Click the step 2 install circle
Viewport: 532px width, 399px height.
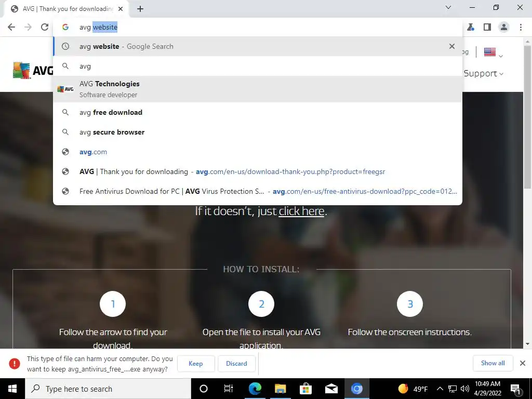(261, 303)
